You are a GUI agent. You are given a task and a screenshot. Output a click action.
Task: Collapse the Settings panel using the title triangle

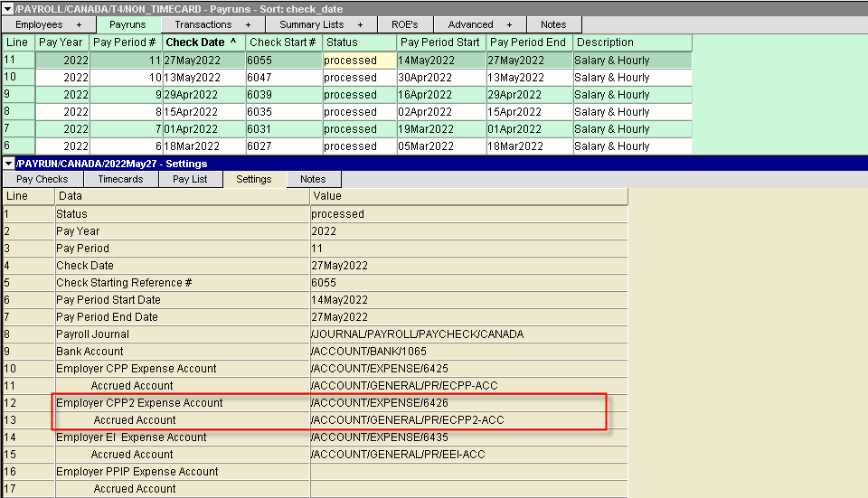(x=8, y=164)
